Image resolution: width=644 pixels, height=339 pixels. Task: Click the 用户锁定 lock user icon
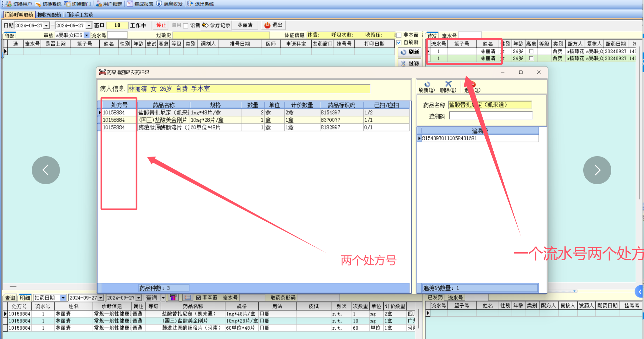[99, 4]
